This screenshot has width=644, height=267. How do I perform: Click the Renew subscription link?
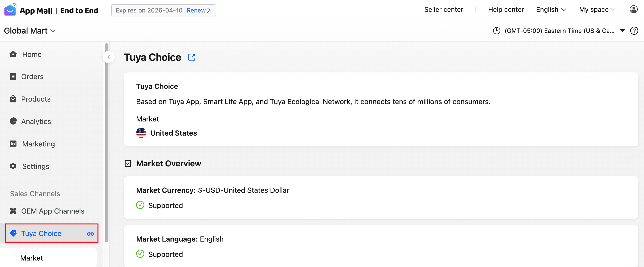(199, 10)
